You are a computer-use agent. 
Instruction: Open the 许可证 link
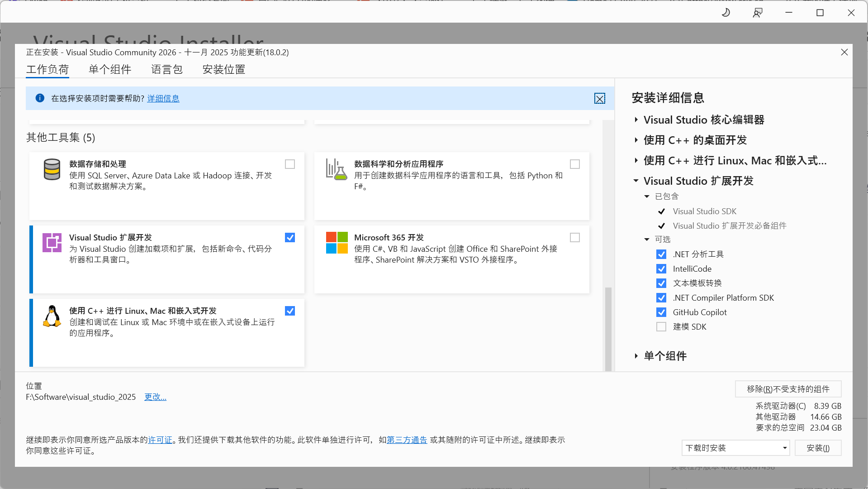160,440
